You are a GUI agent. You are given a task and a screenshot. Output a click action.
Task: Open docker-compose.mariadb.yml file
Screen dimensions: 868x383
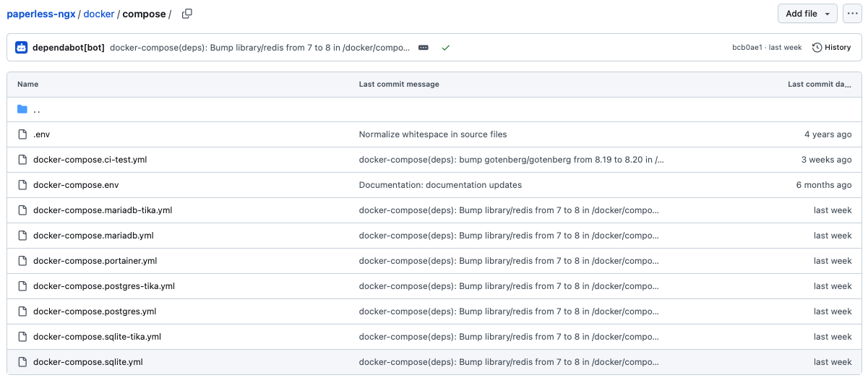tap(93, 236)
